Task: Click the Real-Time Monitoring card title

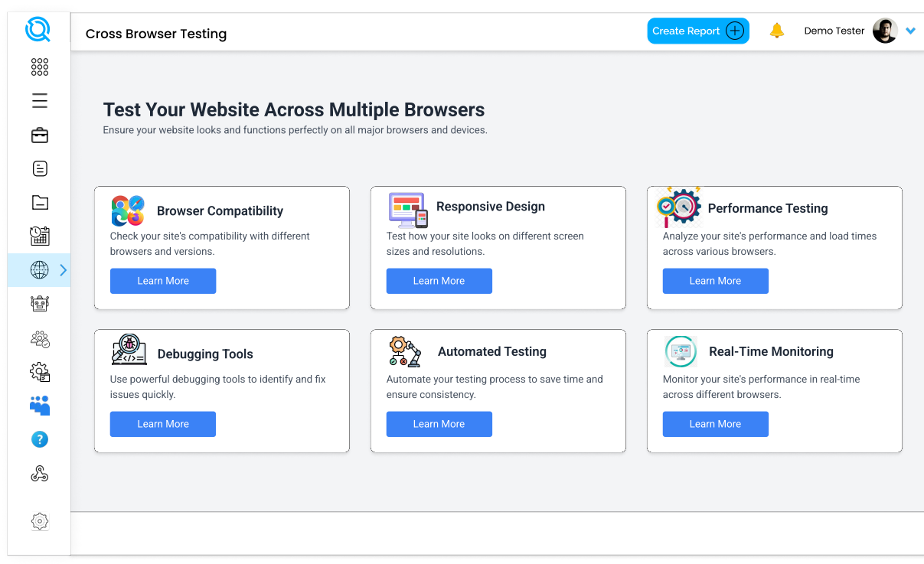Action: 771,352
